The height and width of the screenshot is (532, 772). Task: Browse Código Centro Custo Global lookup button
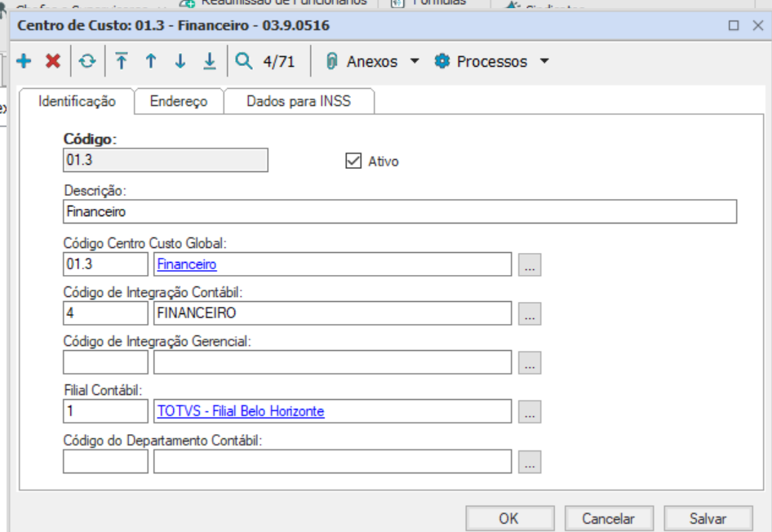530,264
